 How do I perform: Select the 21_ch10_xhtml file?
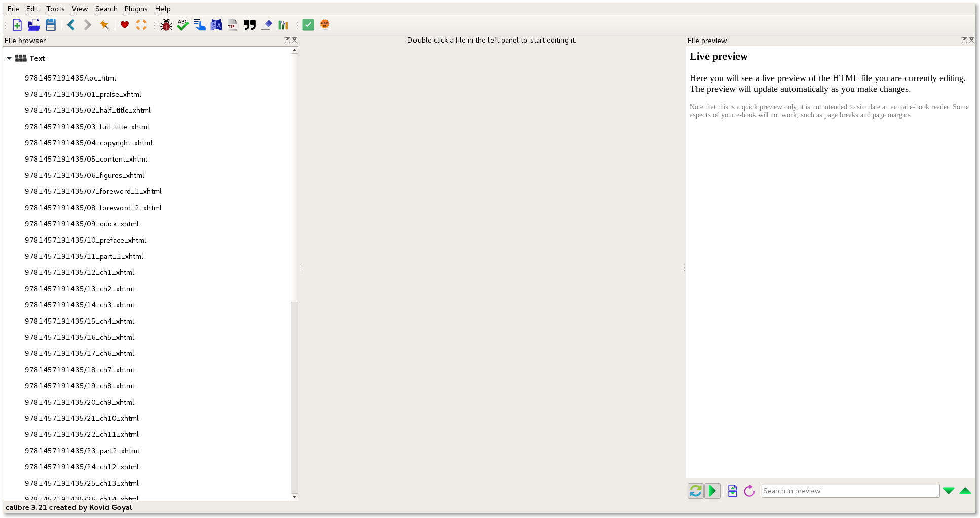(x=82, y=418)
